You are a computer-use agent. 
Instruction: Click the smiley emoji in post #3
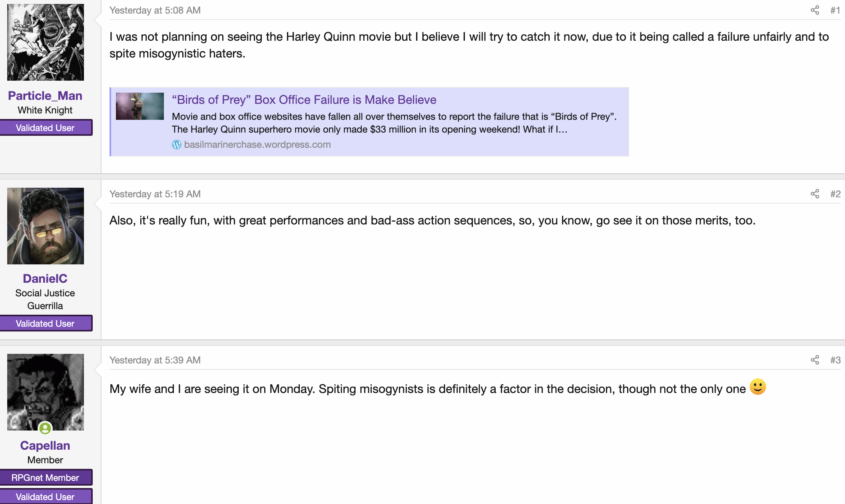tap(757, 387)
